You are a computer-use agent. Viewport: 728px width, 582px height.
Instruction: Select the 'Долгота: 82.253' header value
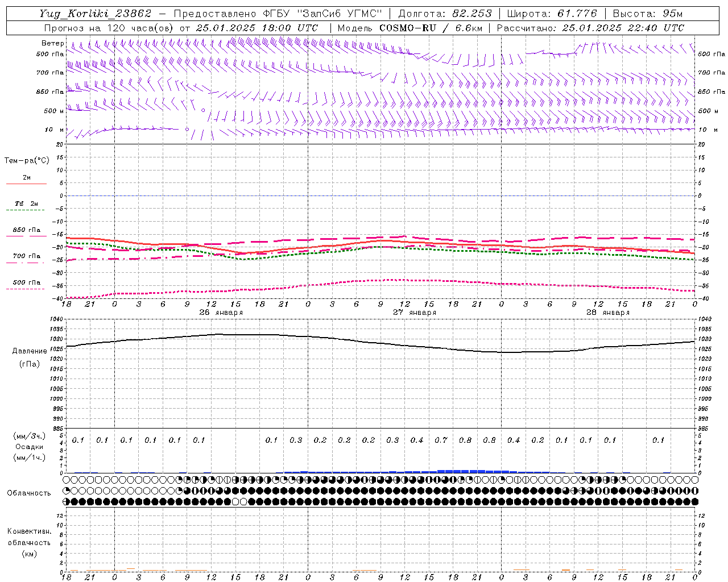[445, 14]
